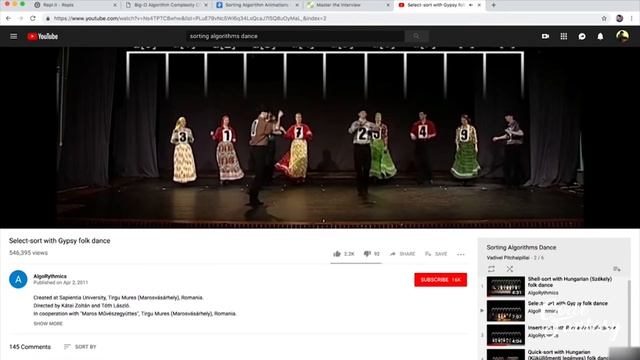The image size is (640, 360).
Task: Click the 145 Comments heading
Action: 30,347
